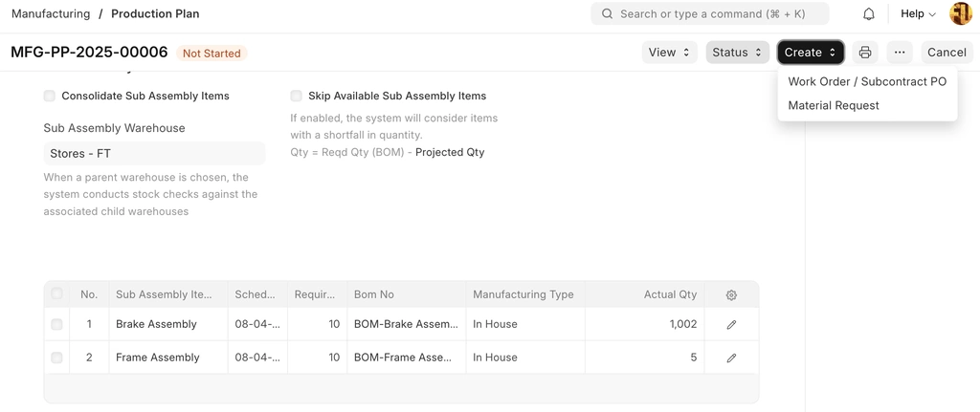Viewport: 980px width, 412px height.
Task: Select Material Request from Create menu
Action: (x=833, y=105)
